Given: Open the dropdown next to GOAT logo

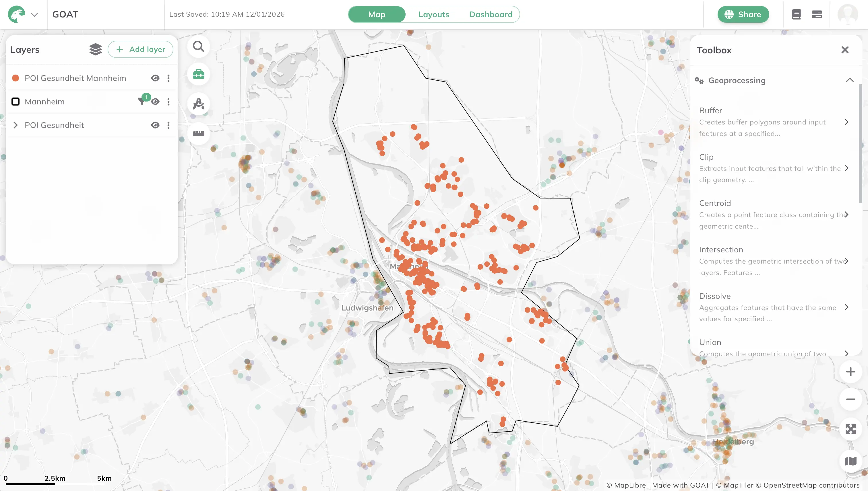Looking at the screenshot, I should [34, 15].
